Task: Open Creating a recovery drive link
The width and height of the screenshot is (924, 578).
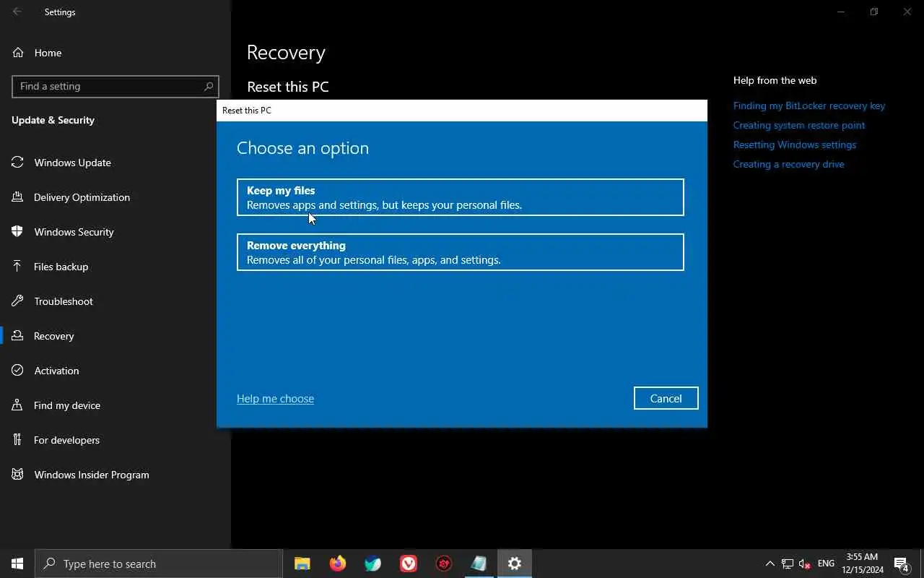Action: (x=788, y=164)
